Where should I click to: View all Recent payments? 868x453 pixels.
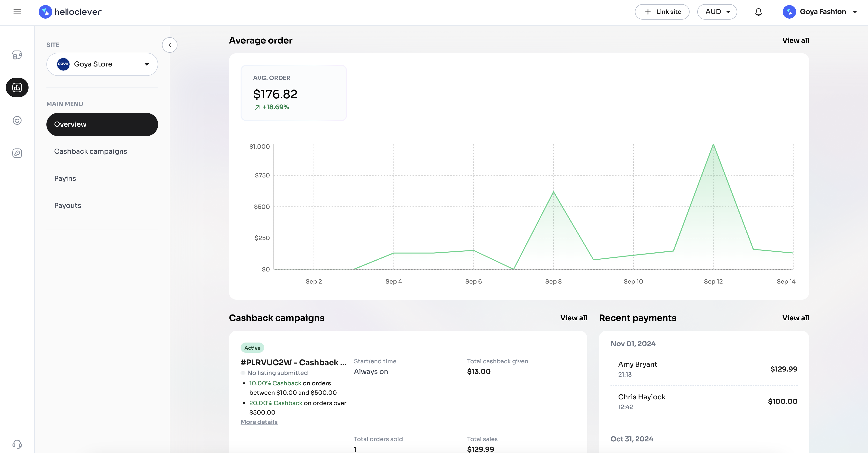[x=795, y=318]
